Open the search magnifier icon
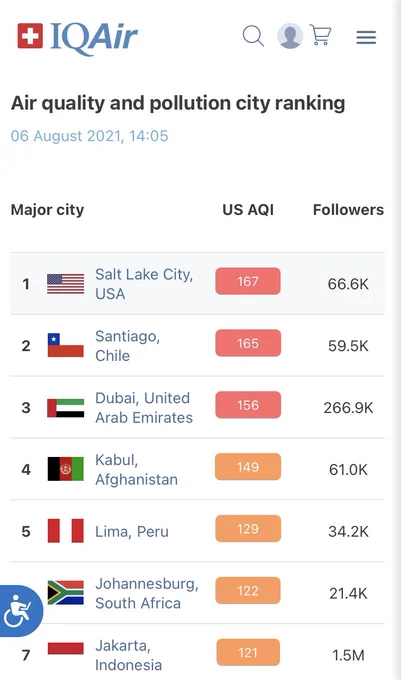This screenshot has width=401, height=680. 253,36
